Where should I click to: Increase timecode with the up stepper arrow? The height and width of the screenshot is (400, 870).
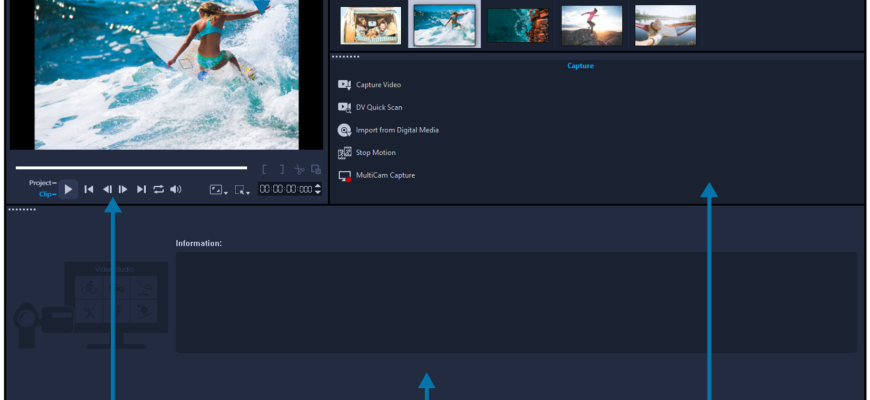click(318, 186)
